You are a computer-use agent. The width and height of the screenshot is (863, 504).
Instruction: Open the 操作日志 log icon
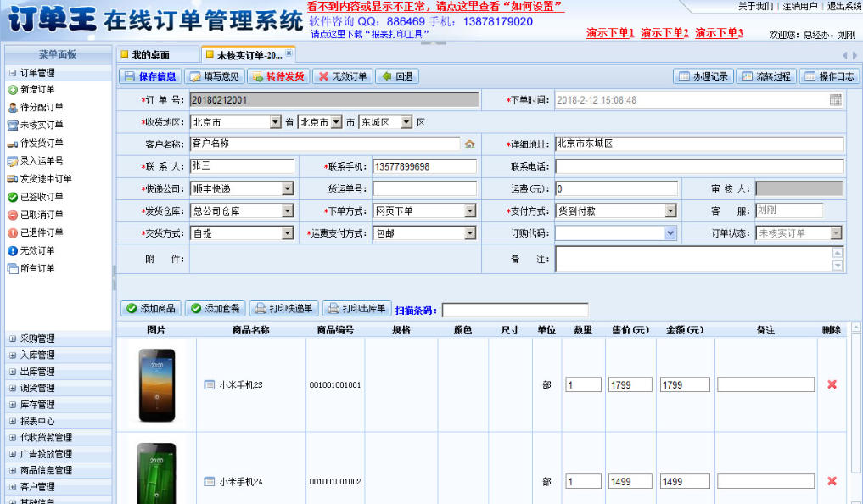point(807,76)
